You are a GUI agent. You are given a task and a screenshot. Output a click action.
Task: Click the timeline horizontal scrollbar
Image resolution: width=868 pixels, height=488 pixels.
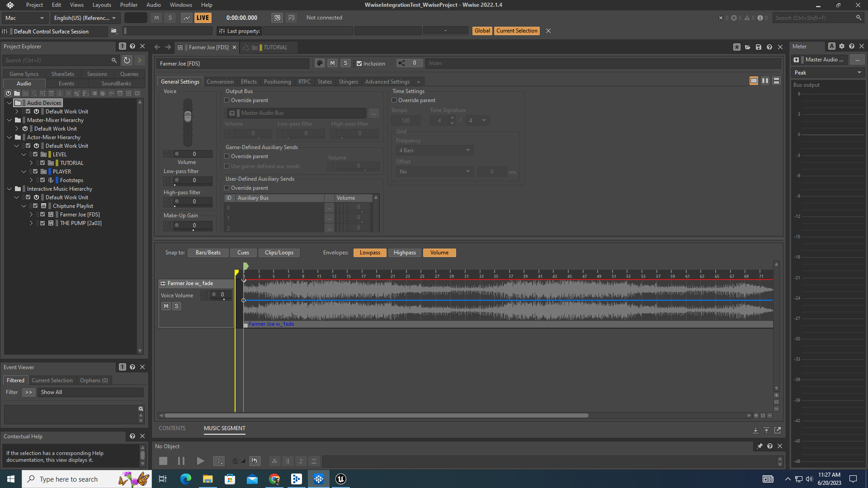pyautogui.click(x=376, y=415)
